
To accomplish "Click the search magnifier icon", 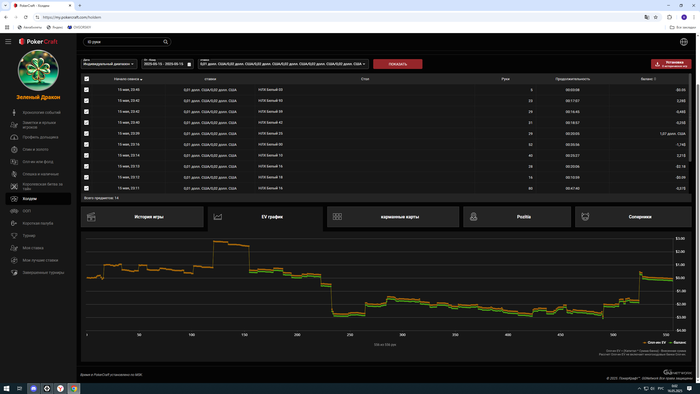I will (165, 42).
